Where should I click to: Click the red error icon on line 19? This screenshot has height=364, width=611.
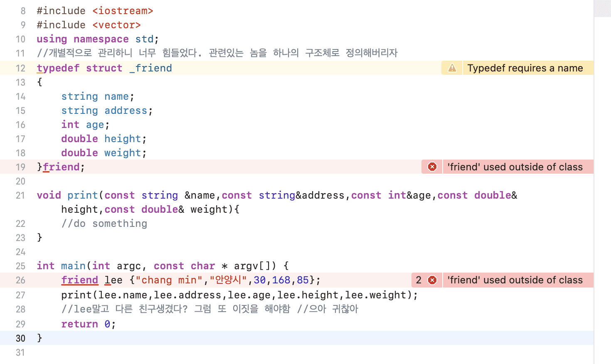pos(431,167)
